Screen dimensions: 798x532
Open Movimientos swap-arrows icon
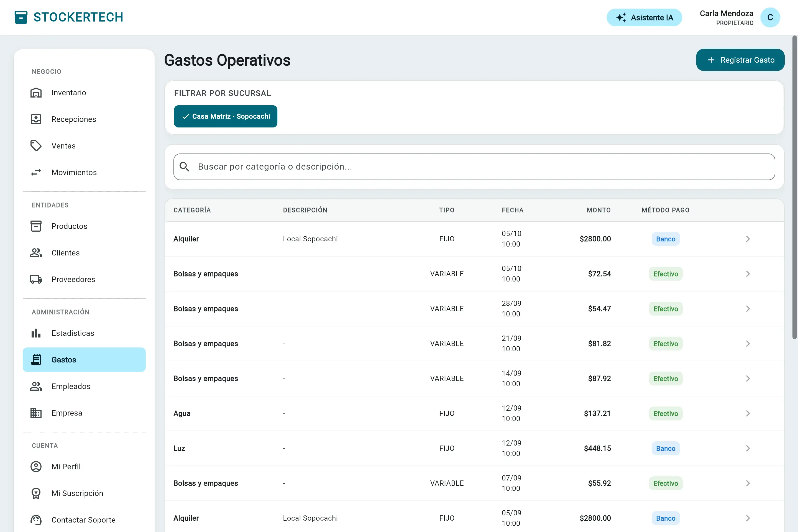(x=36, y=172)
